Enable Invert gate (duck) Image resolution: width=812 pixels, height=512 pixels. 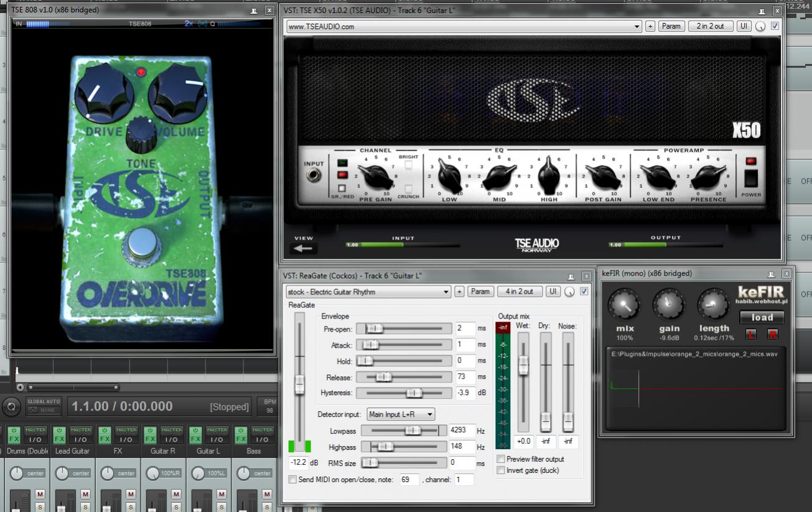click(x=501, y=470)
